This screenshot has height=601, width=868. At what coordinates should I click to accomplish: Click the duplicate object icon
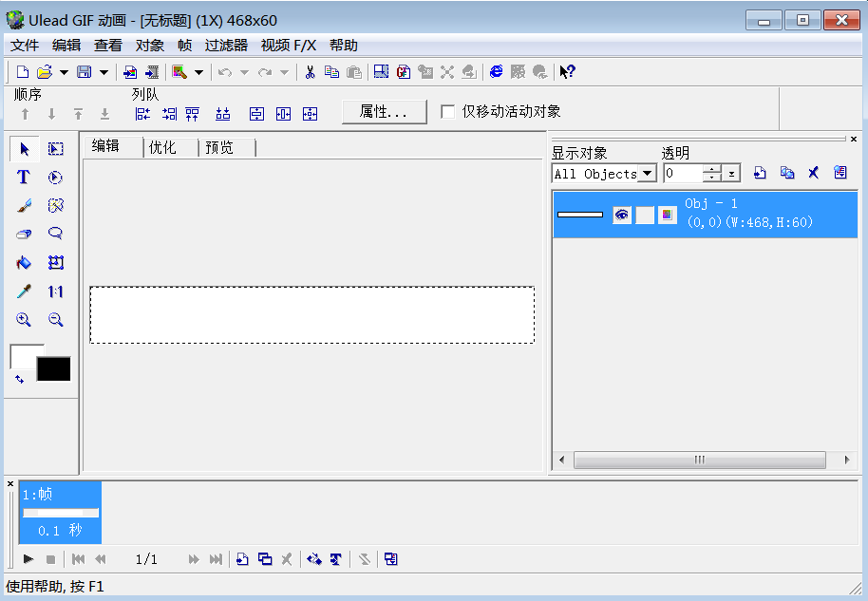[786, 173]
